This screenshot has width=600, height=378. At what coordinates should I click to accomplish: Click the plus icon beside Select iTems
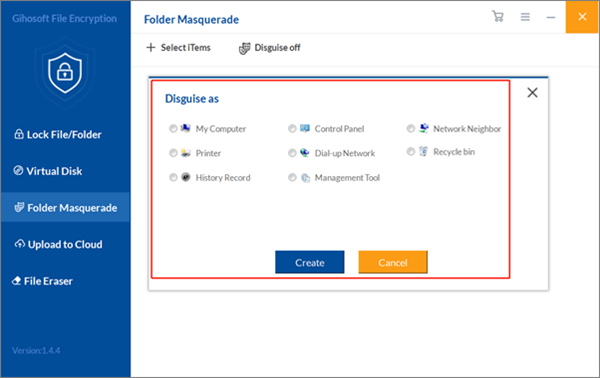coord(151,47)
